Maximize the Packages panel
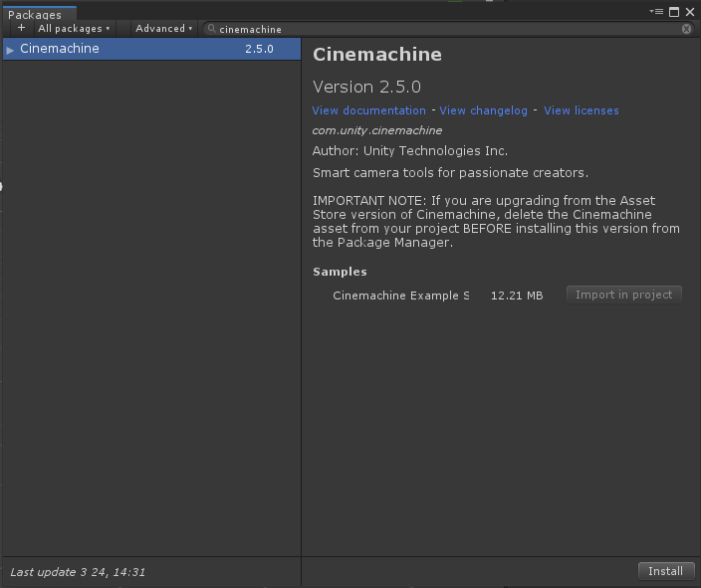Image resolution: width=701 pixels, height=588 pixels. pyautogui.click(x=674, y=12)
